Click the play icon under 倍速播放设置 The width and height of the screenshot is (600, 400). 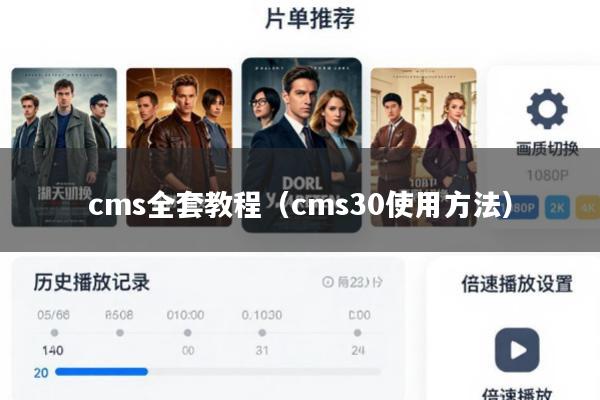point(517,350)
